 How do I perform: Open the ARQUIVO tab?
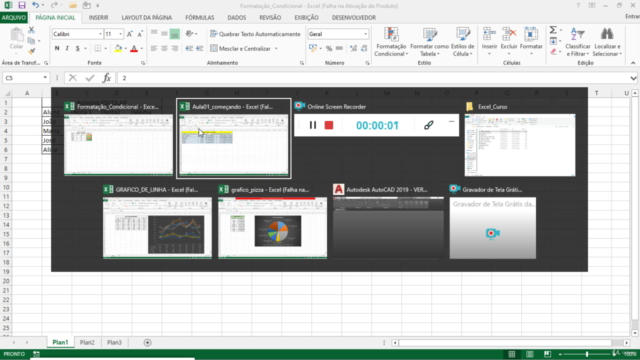(x=13, y=18)
